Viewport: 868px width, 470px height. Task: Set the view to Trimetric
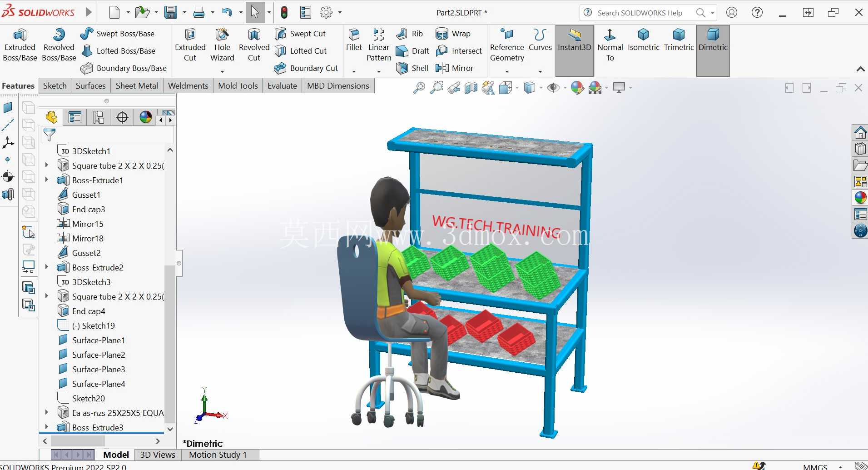click(679, 40)
